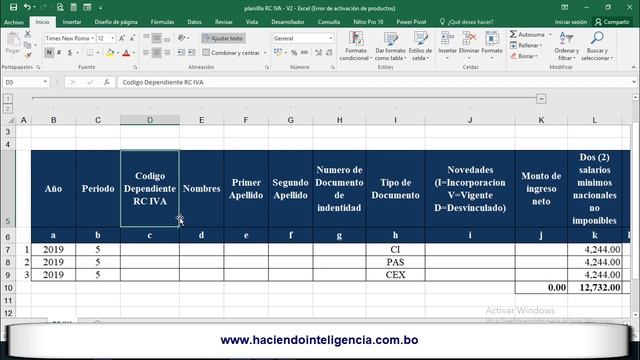Click the ¿Qué desea hacer? search box
This screenshot has width=640, height=360.
(467, 22)
